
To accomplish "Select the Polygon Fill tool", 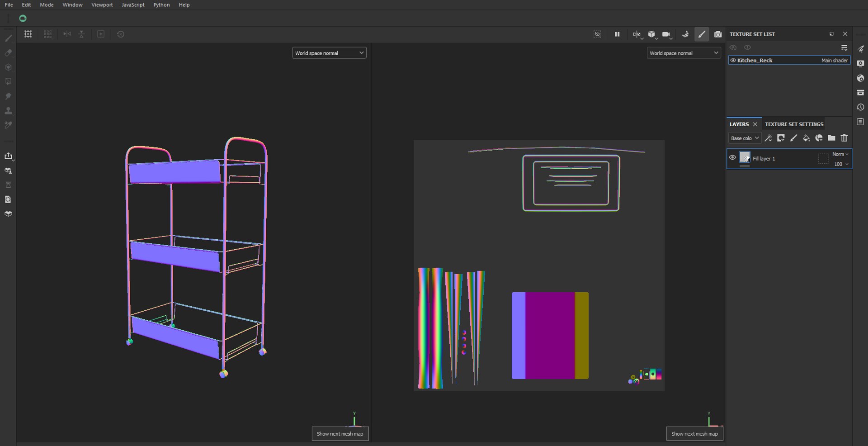I will (8, 82).
